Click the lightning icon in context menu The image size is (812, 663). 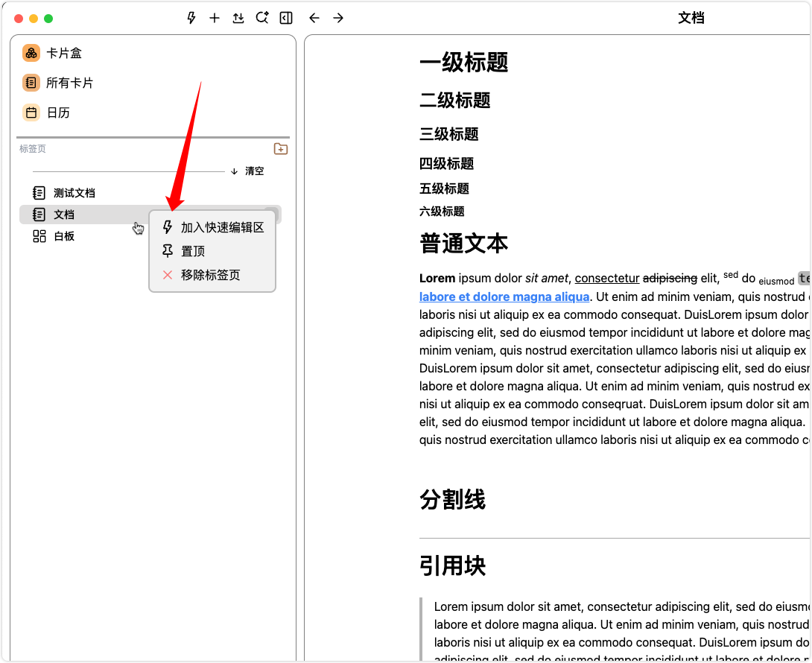pos(168,227)
